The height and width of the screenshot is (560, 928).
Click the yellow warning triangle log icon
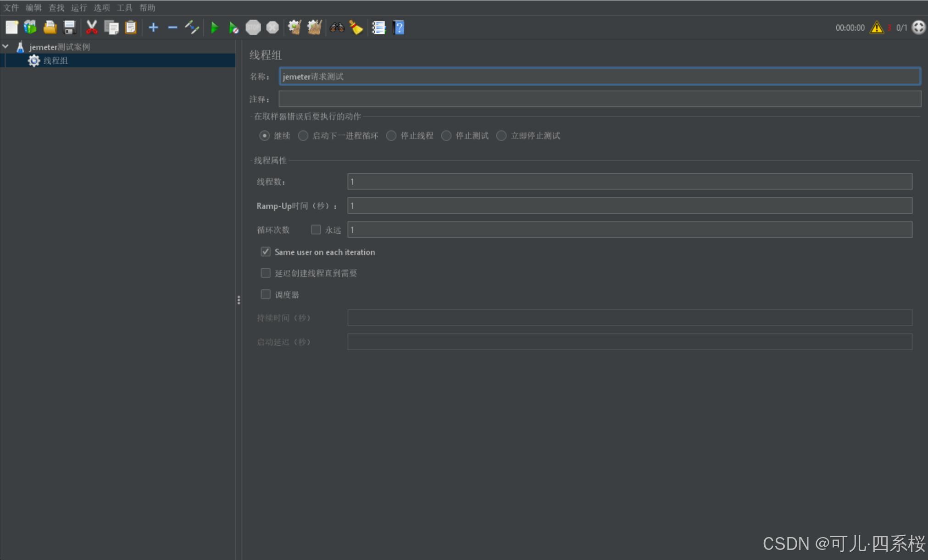877,28
